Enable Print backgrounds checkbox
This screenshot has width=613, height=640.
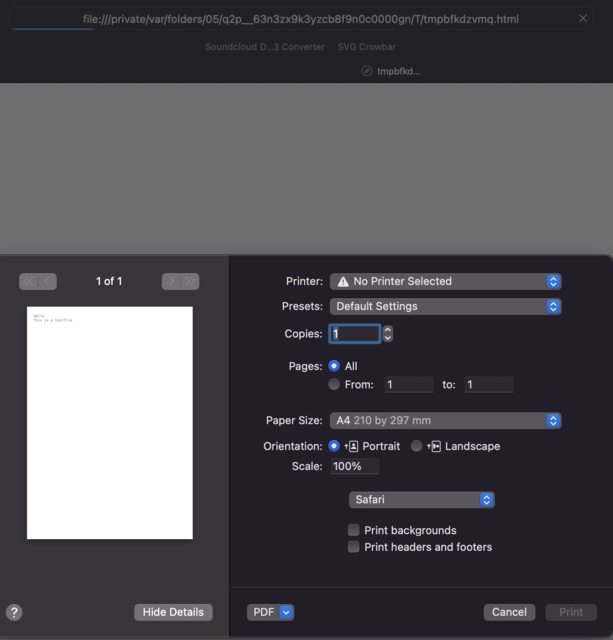[353, 530]
